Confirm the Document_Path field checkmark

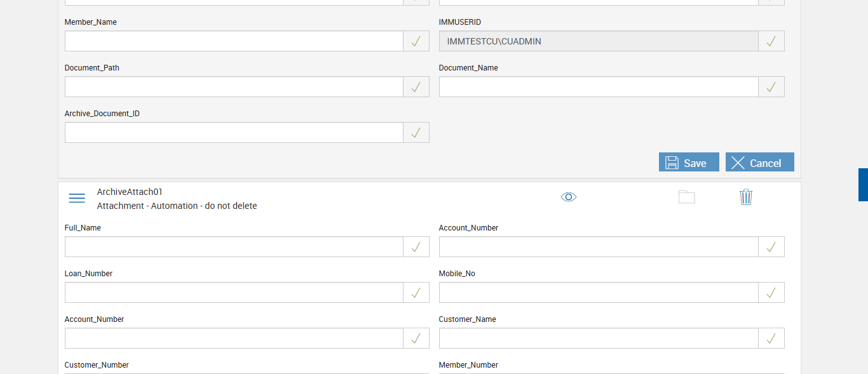click(x=416, y=87)
